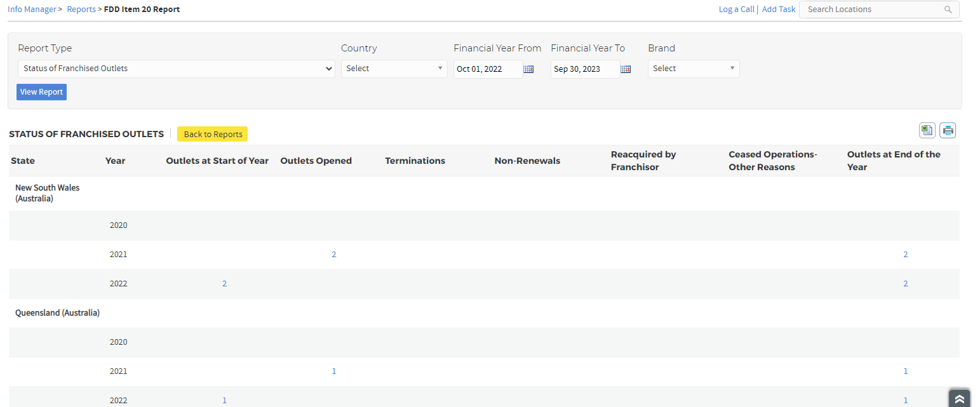
Task: Open New South Wales 2021 Outlets at End value
Action: pyautogui.click(x=906, y=255)
